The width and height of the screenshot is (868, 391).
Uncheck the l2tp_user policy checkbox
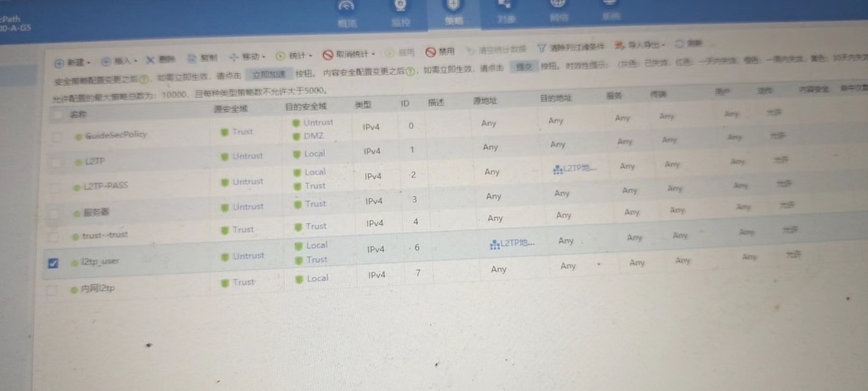[53, 263]
